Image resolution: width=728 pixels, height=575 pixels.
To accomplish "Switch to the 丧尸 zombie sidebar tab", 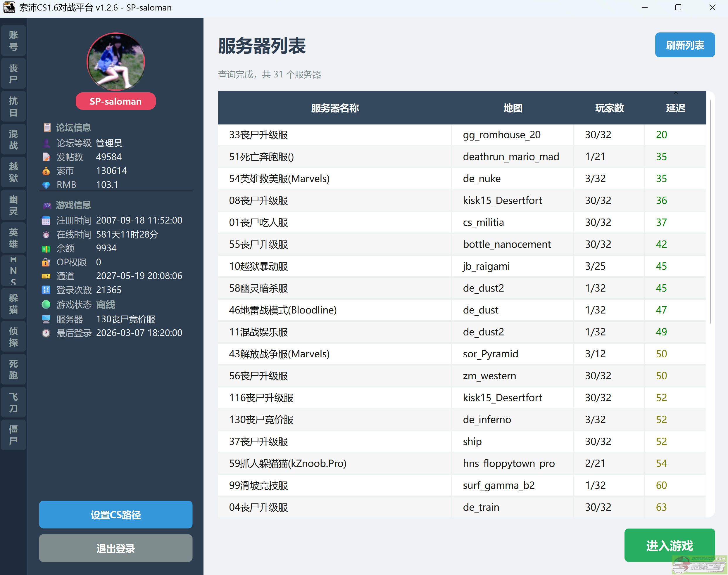I will click(13, 73).
